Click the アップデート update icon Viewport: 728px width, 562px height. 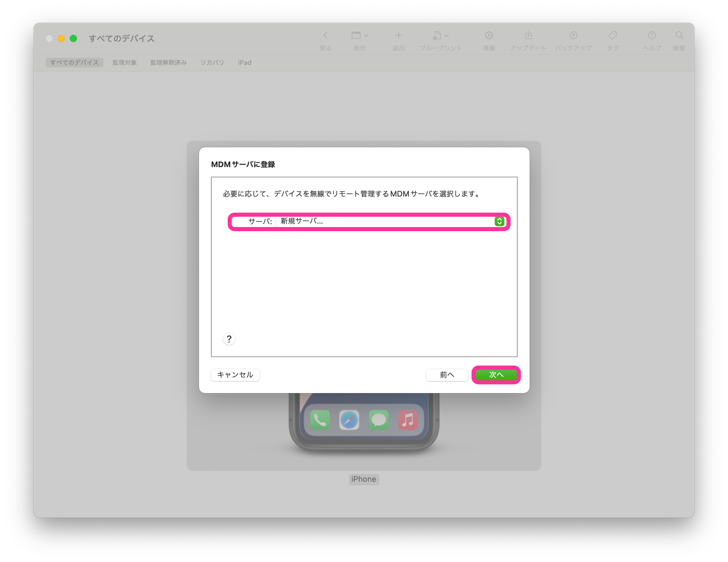point(528,35)
